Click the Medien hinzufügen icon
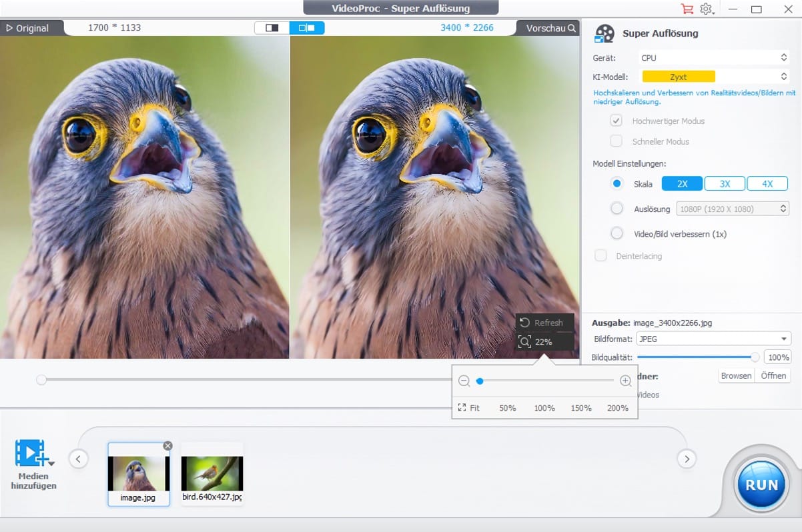802x532 pixels. (x=32, y=453)
